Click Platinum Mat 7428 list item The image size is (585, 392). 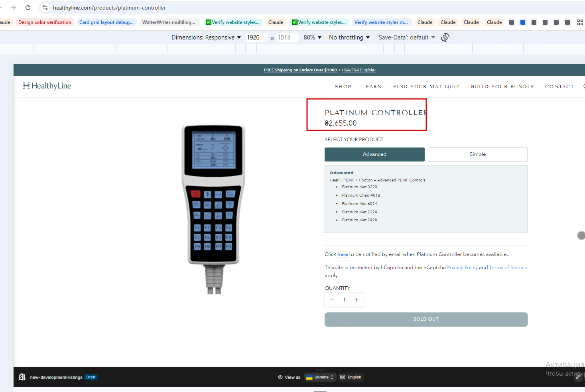[x=359, y=220]
